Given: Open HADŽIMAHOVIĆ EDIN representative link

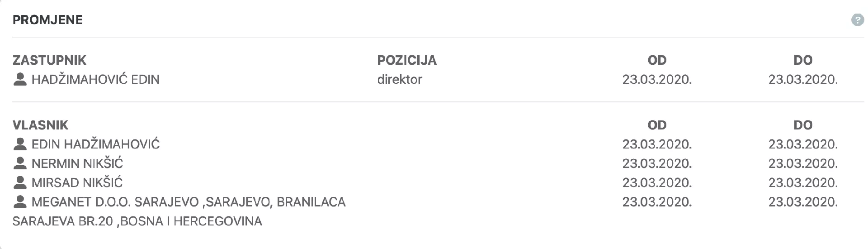Looking at the screenshot, I should click(x=95, y=80).
